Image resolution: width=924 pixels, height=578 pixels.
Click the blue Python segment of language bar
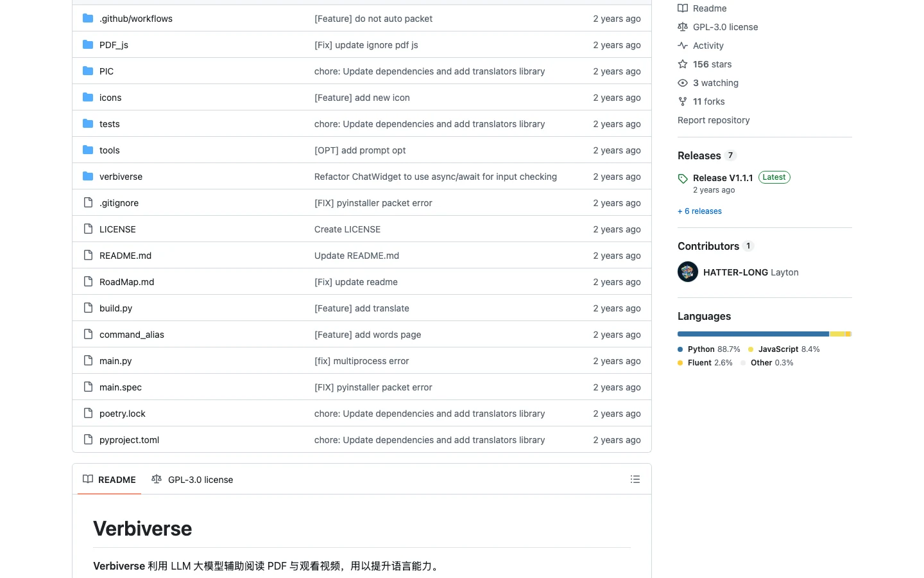coord(753,334)
